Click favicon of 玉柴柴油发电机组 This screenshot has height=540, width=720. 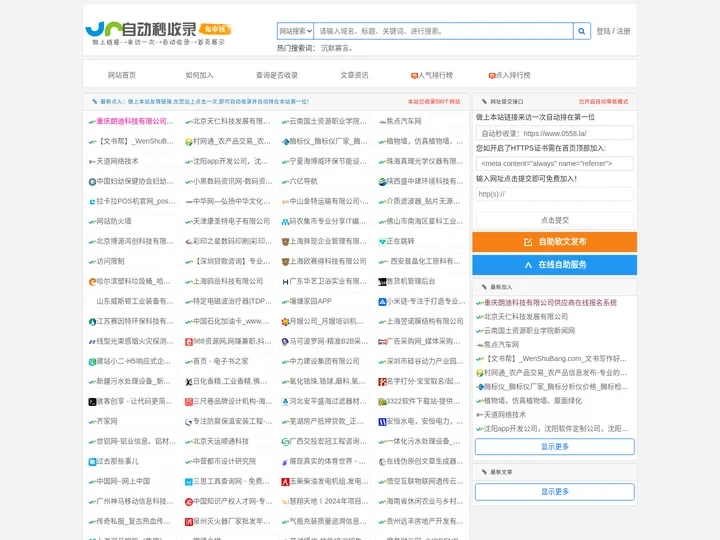[x=285, y=482]
